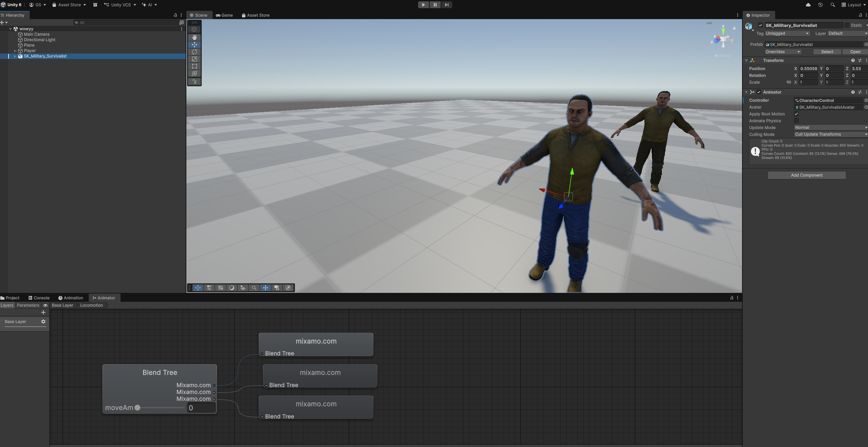The height and width of the screenshot is (447, 868).
Task: Select the Scale tool in scene toolbar
Action: (x=194, y=59)
